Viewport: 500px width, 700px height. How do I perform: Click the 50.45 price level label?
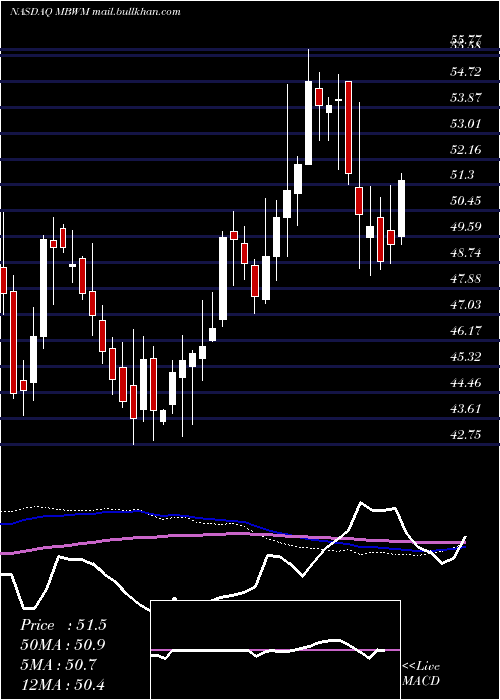click(x=466, y=201)
